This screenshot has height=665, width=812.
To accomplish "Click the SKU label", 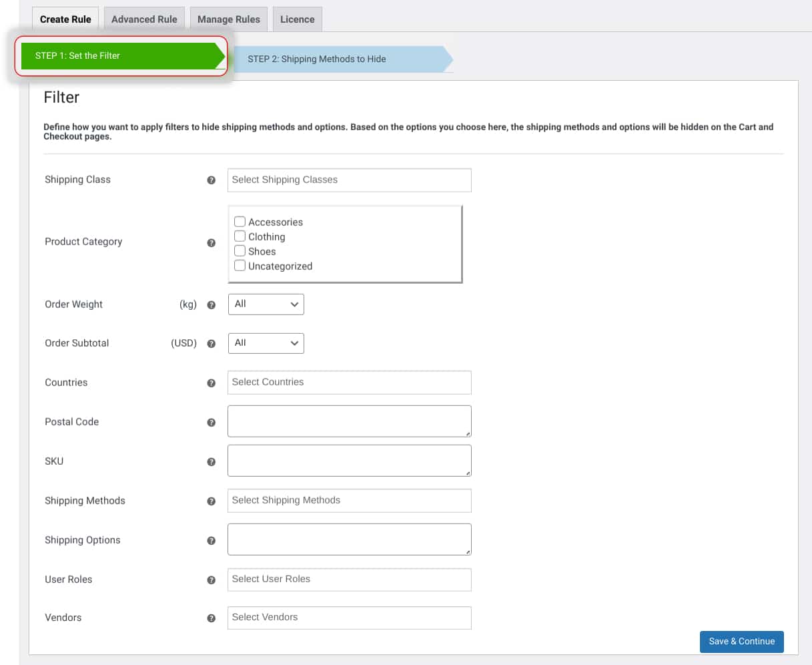I will click(54, 461).
